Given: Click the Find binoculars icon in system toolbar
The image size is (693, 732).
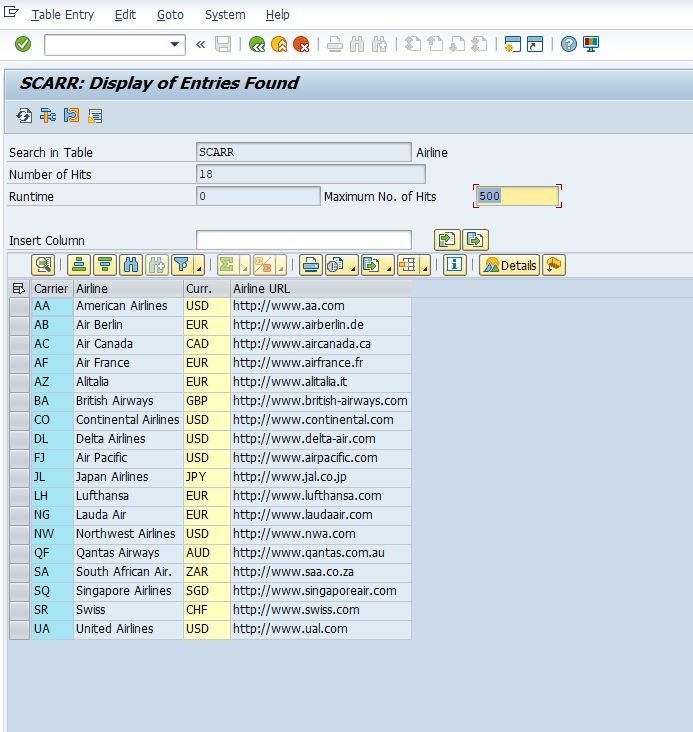Looking at the screenshot, I should pos(357,45).
